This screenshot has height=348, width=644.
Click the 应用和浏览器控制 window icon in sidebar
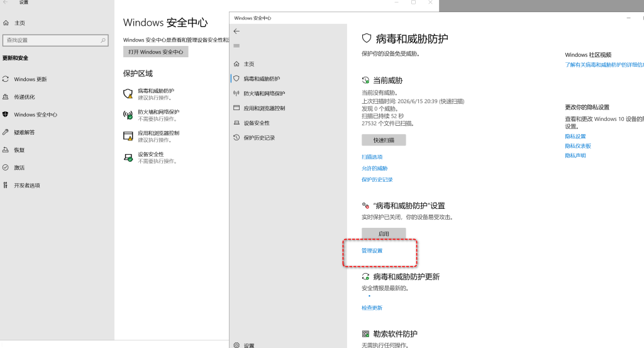point(236,108)
